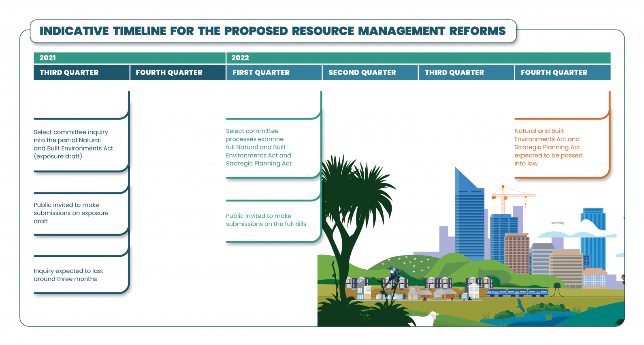The height and width of the screenshot is (345, 644).
Task: Click 'Public invited to make submissions on the full Bills'
Action: [266, 220]
